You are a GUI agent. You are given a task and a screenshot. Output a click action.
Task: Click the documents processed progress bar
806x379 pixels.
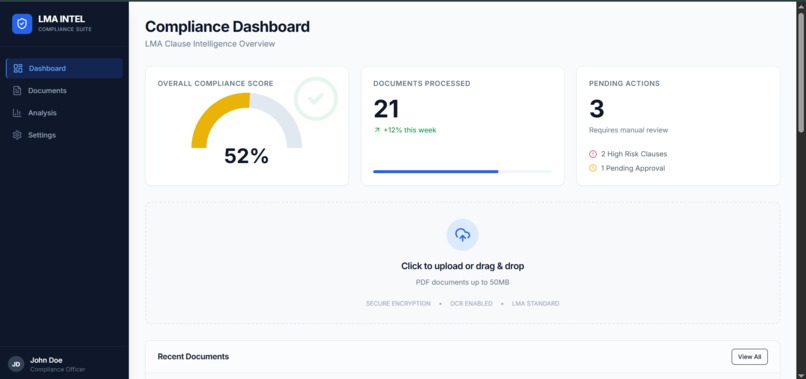coord(462,171)
